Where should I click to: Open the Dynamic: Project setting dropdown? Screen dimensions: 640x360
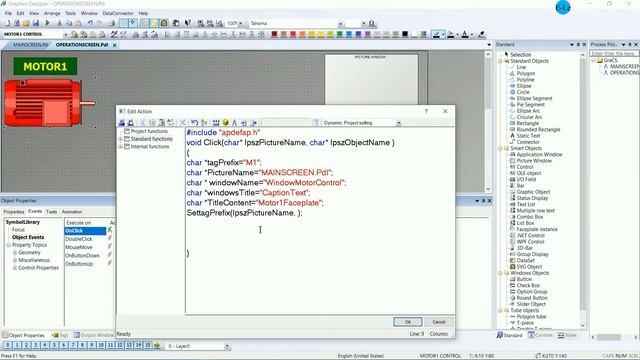coord(398,122)
